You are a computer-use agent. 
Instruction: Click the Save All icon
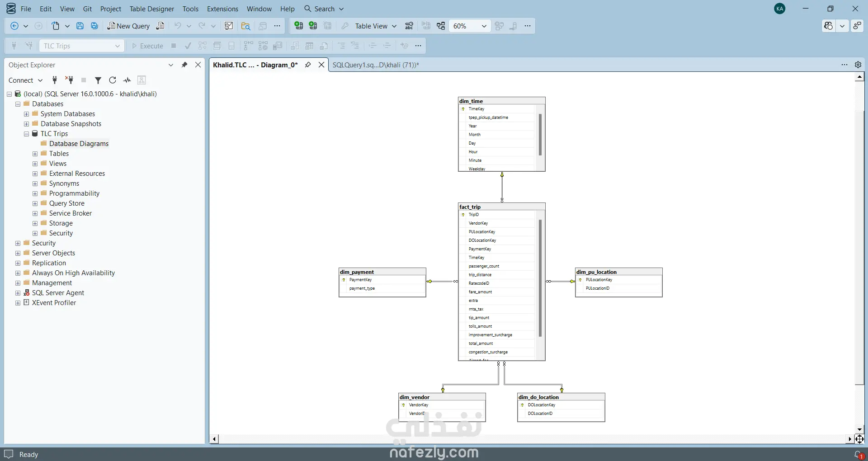pyautogui.click(x=94, y=26)
